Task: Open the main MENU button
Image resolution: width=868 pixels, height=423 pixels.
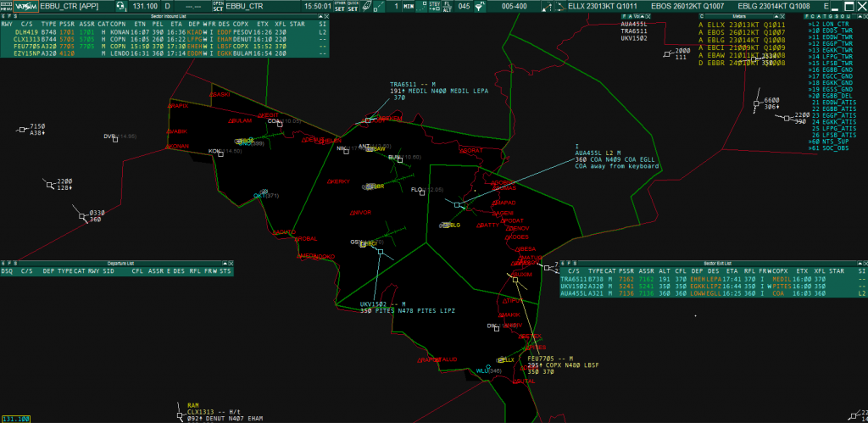Action: click(6, 8)
